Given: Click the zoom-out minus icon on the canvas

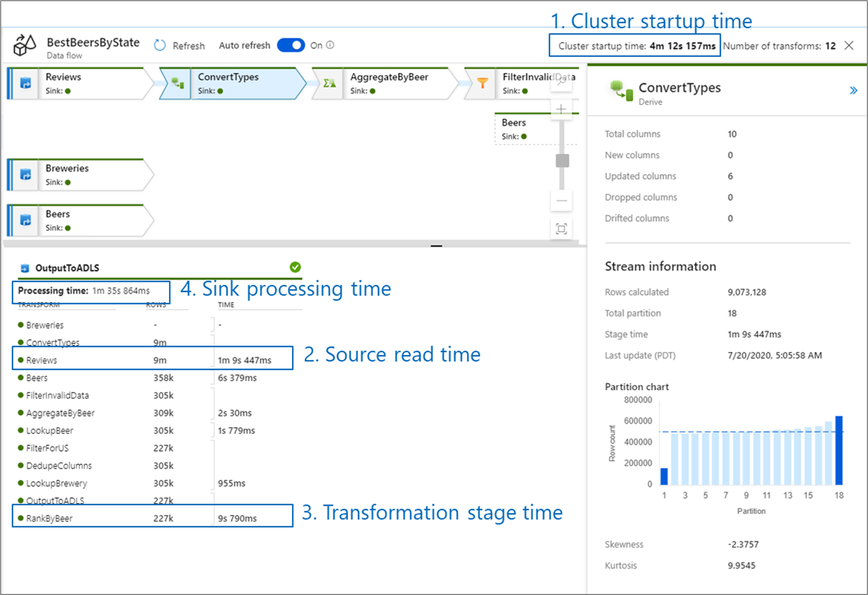Looking at the screenshot, I should click(561, 201).
